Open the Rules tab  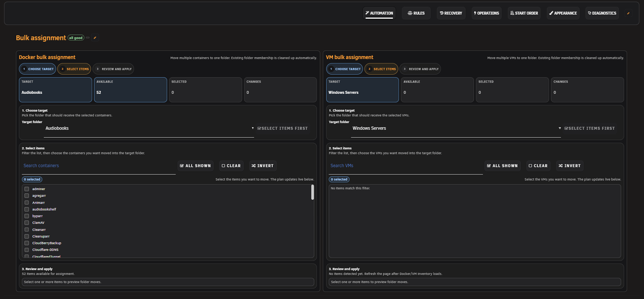(416, 13)
